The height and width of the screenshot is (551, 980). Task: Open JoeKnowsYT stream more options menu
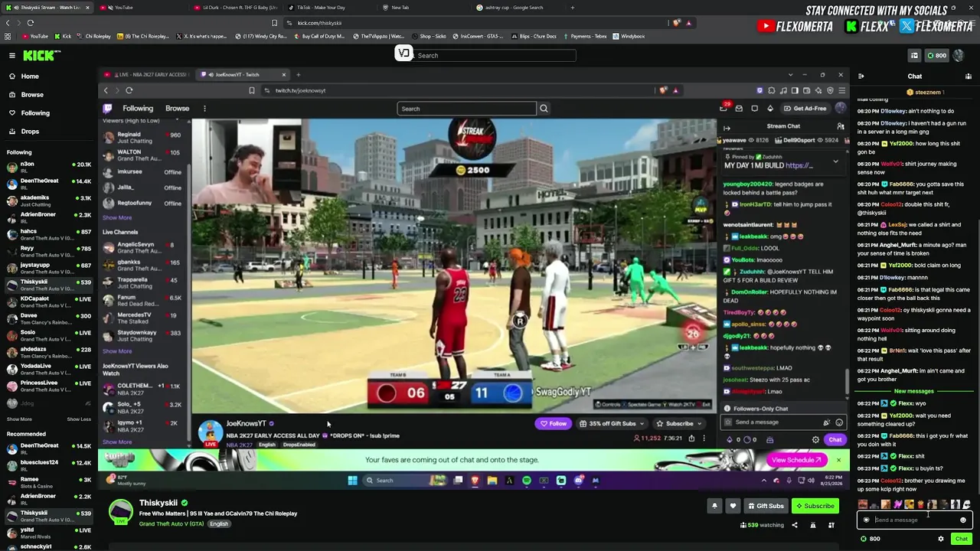pos(704,439)
